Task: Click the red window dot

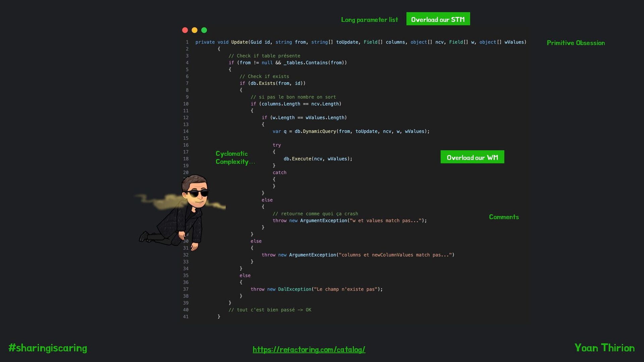Action: tap(185, 30)
